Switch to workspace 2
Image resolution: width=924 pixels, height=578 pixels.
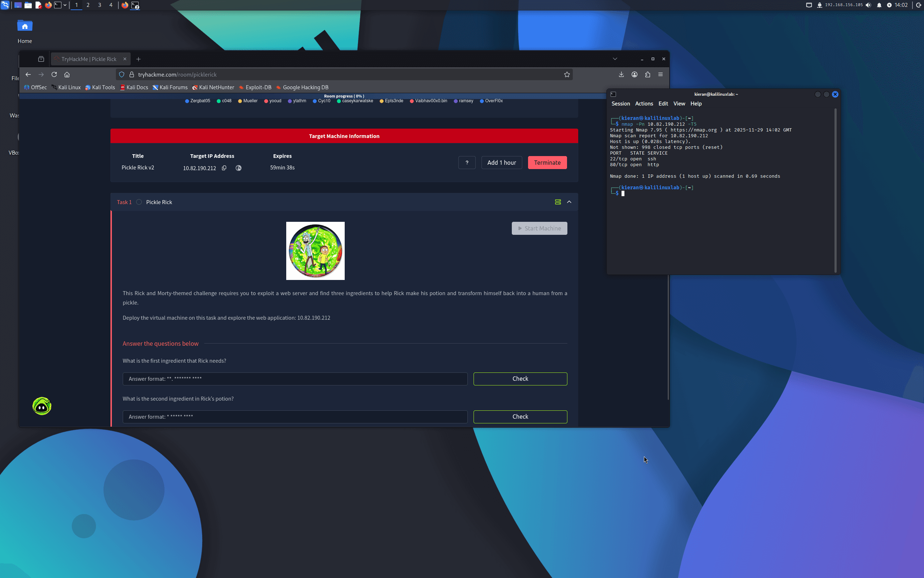coord(88,5)
